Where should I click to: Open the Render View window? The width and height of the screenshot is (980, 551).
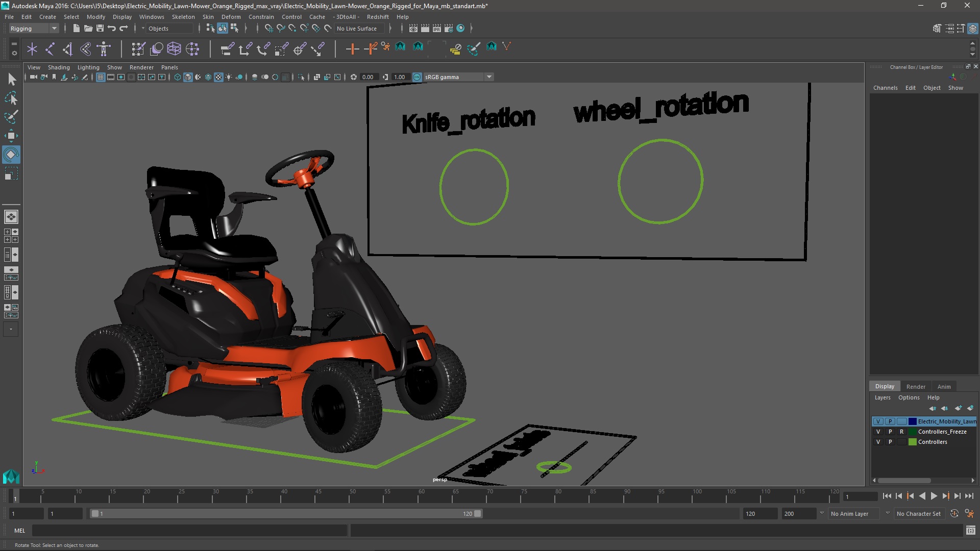pyautogui.click(x=413, y=29)
